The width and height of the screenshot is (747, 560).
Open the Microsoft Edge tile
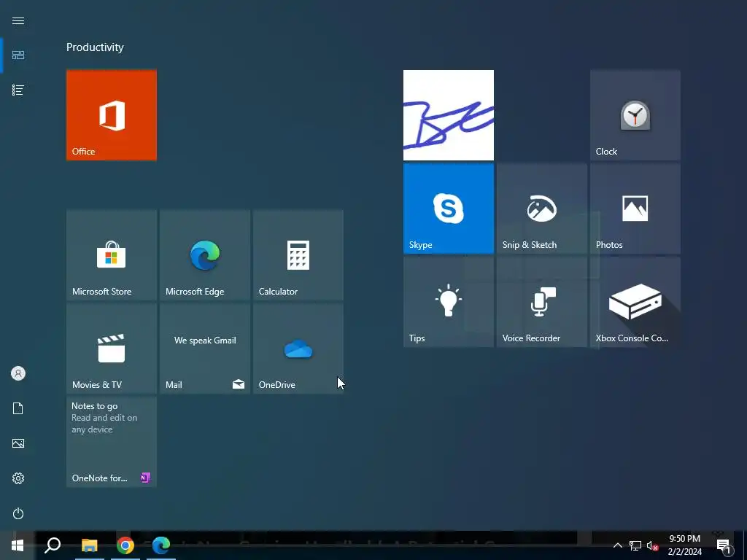point(205,255)
